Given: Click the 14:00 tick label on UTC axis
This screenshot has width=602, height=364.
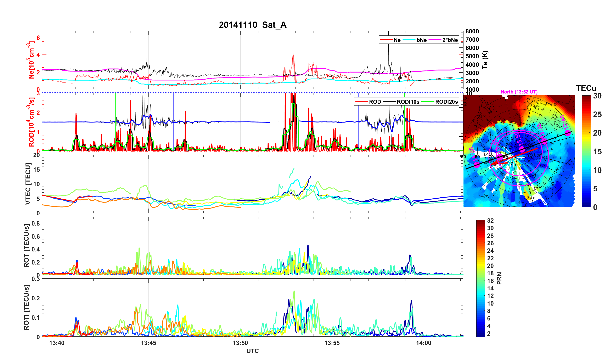Looking at the screenshot, I should (x=423, y=343).
